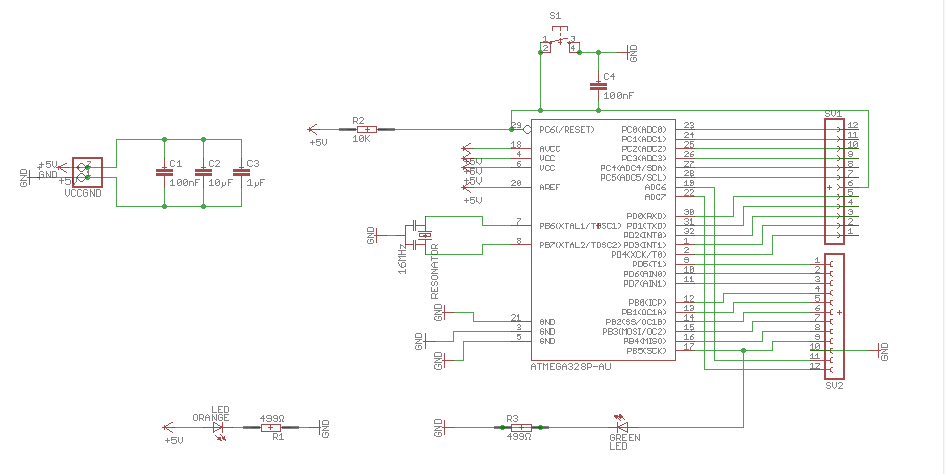The height and width of the screenshot is (474, 945).
Task: Select the orange LED symbol
Action: (x=218, y=429)
